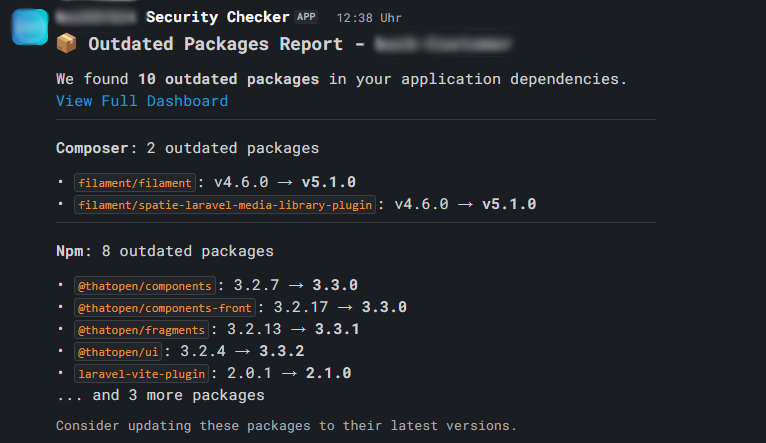Screen dimensions: 766x443
Task: Open the Security Checker sender name
Action: click(217, 18)
